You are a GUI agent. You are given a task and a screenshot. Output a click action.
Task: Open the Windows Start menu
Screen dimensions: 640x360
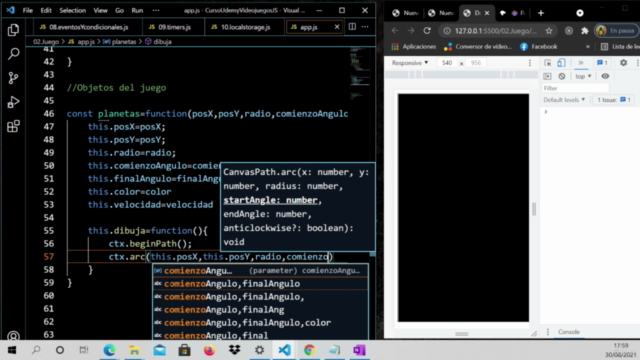point(12,350)
